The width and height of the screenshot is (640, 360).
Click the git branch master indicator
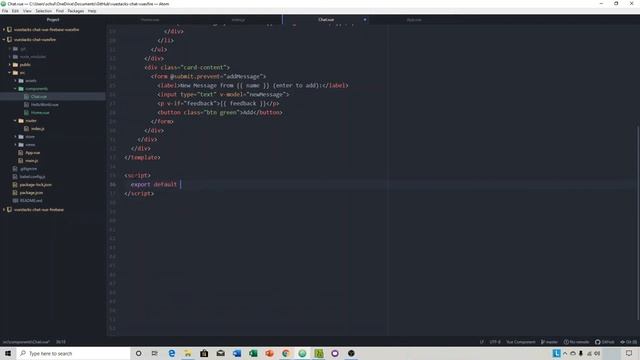point(549,342)
